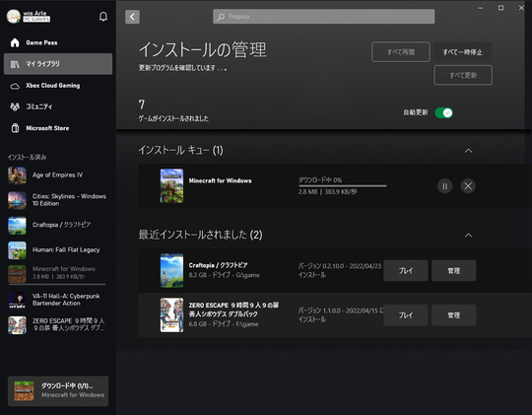Open the Xbox Cloud Gaming cloud icon
The height and width of the screenshot is (415, 532).
coord(15,86)
